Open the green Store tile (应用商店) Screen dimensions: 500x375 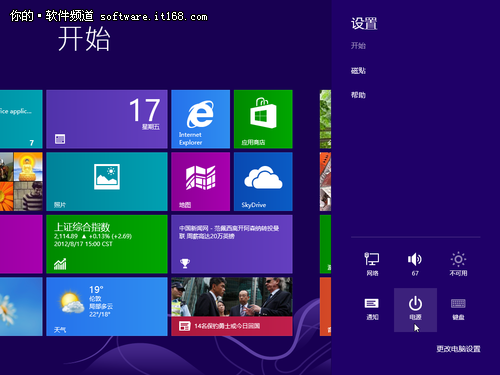point(263,119)
